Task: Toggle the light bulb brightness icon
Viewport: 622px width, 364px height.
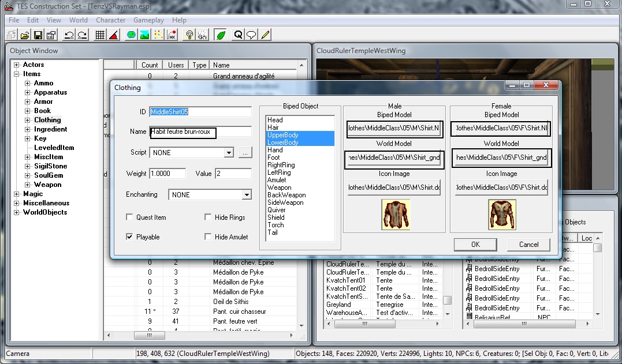Action: coord(189,35)
